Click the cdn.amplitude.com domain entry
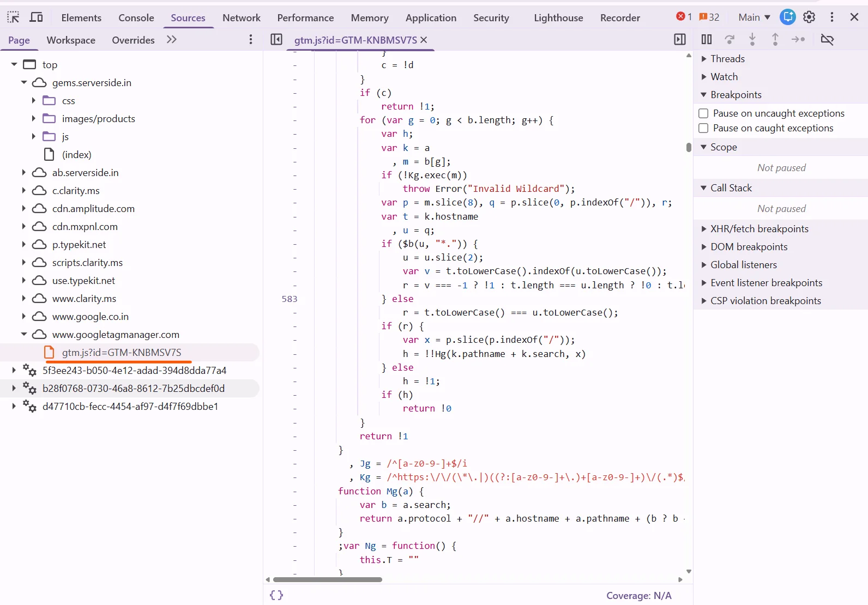Screen dimensions: 868x605 (93, 209)
